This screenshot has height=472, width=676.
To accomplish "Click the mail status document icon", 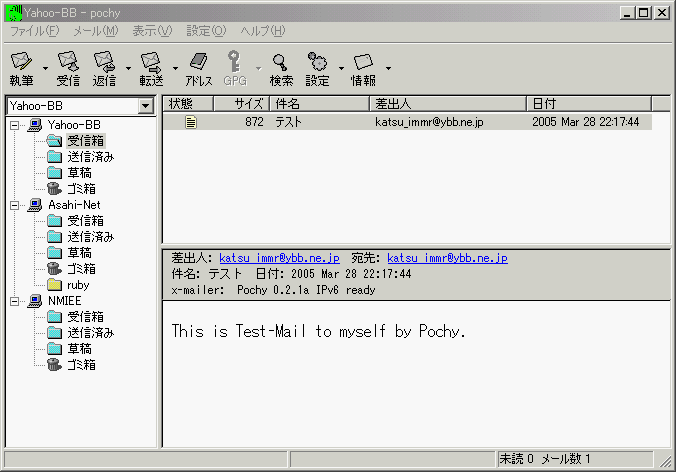I will point(191,122).
